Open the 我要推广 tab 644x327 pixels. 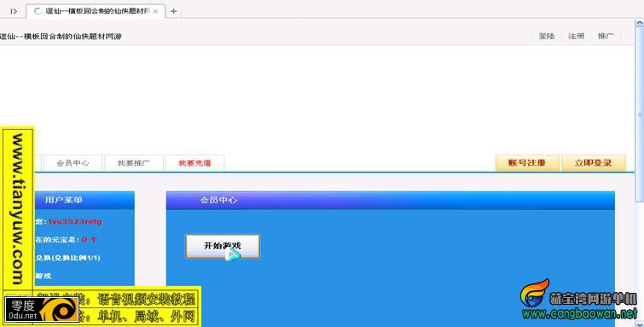click(x=134, y=163)
